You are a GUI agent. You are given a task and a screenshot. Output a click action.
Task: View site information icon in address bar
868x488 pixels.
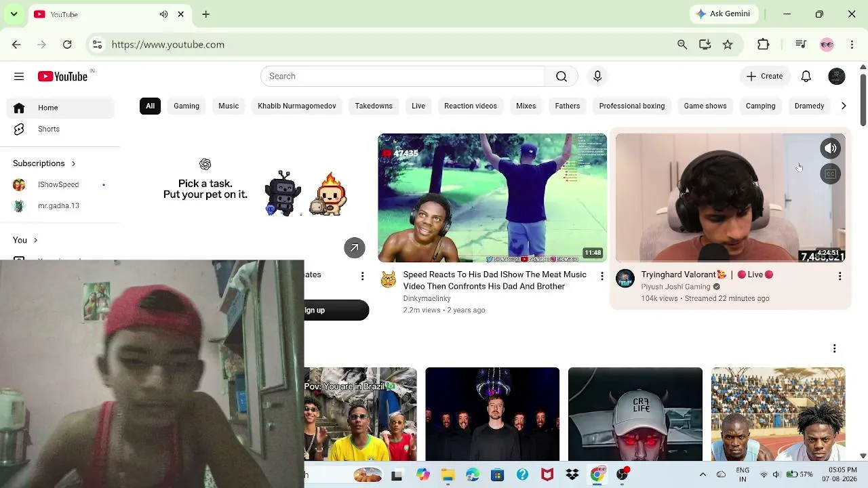[98, 45]
